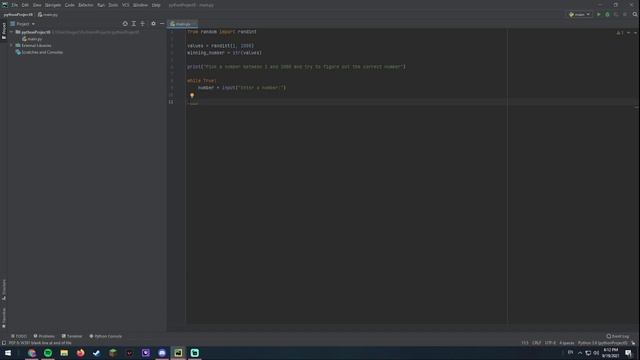Open the Code menu
Viewport: 640px width, 360px height.
tap(70, 5)
